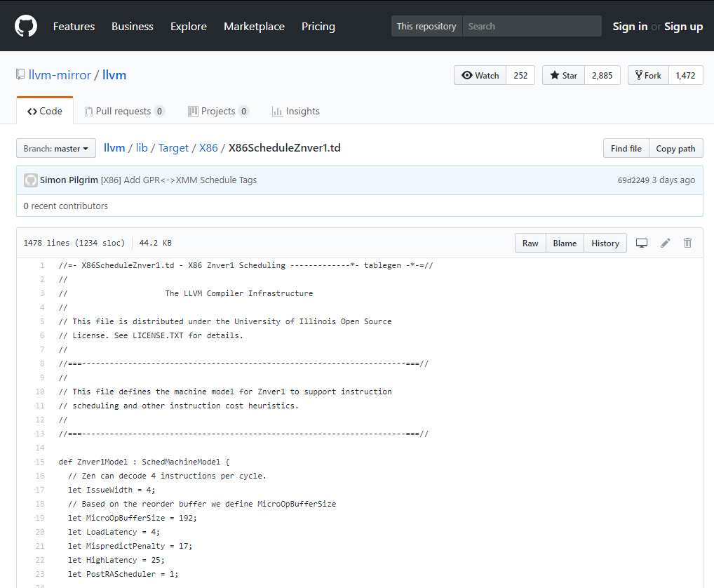Open the Insights tab
714x588 pixels.
295,111
